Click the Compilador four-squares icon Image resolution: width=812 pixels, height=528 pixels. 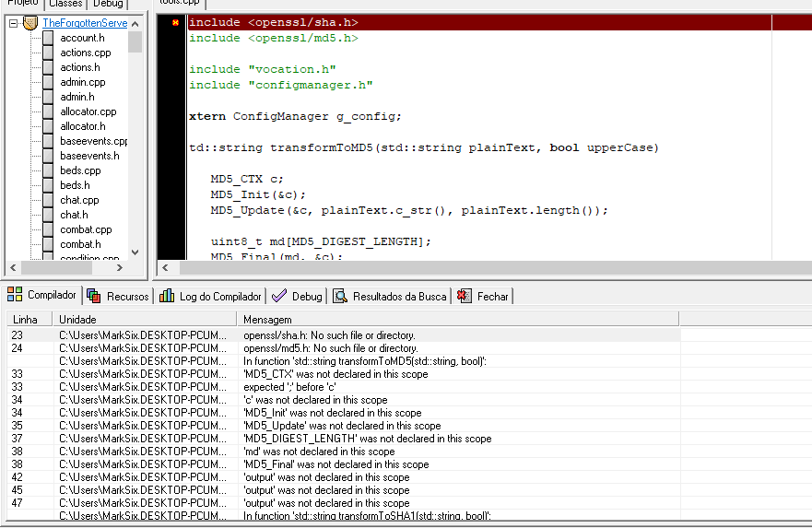coord(15,295)
